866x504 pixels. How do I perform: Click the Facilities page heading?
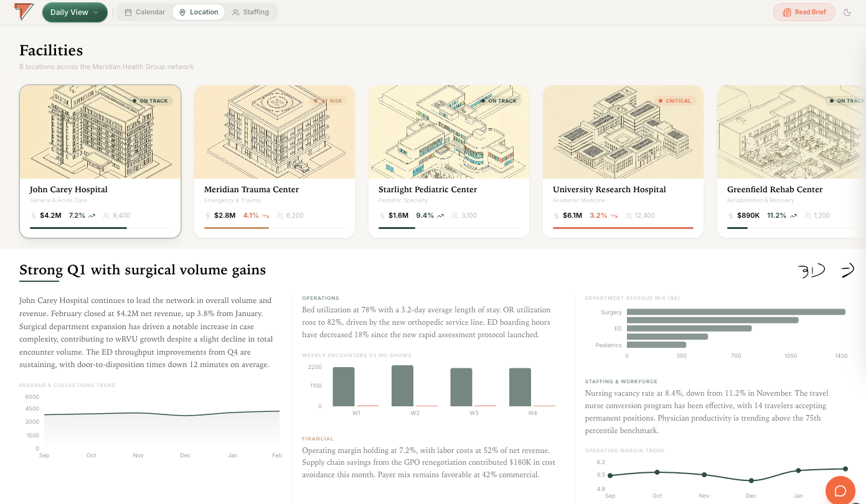coord(51,50)
